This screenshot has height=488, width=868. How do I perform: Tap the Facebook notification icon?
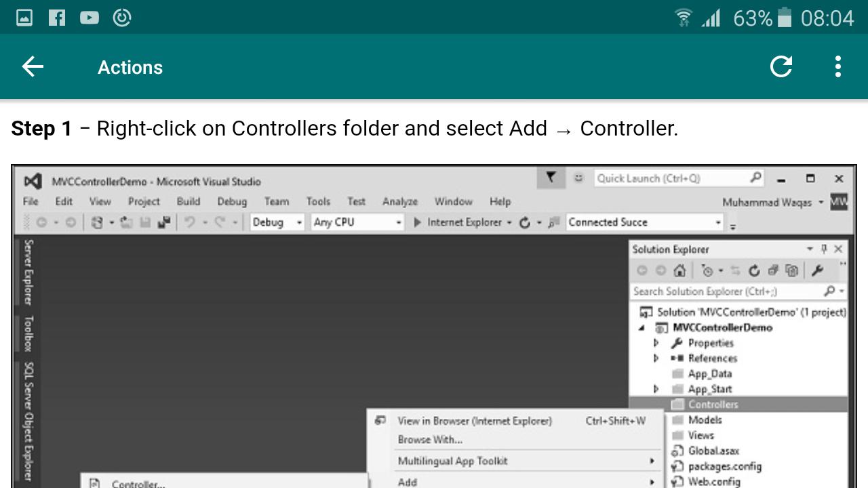click(57, 18)
